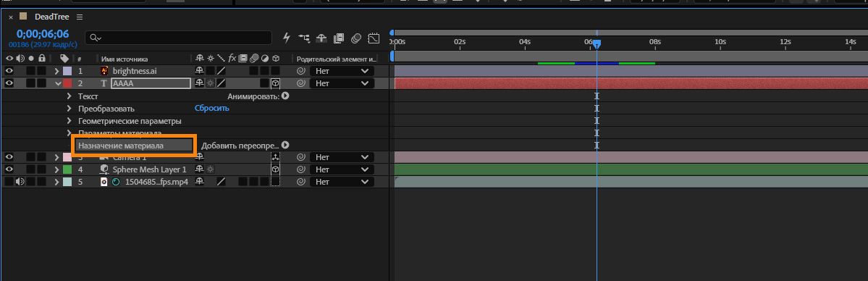This screenshot has height=281, width=868.
Task: Toggle the 3D layer switch on layer 2
Action: tap(275, 83)
